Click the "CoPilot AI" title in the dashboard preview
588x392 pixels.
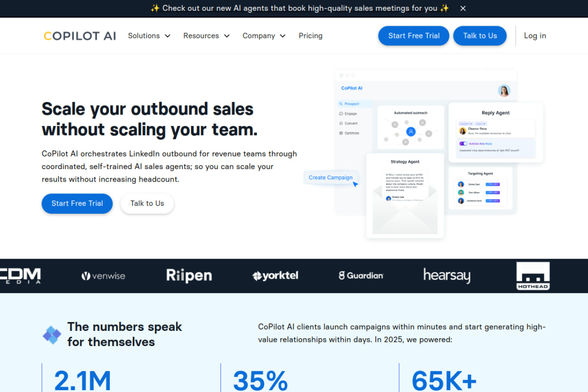(352, 88)
